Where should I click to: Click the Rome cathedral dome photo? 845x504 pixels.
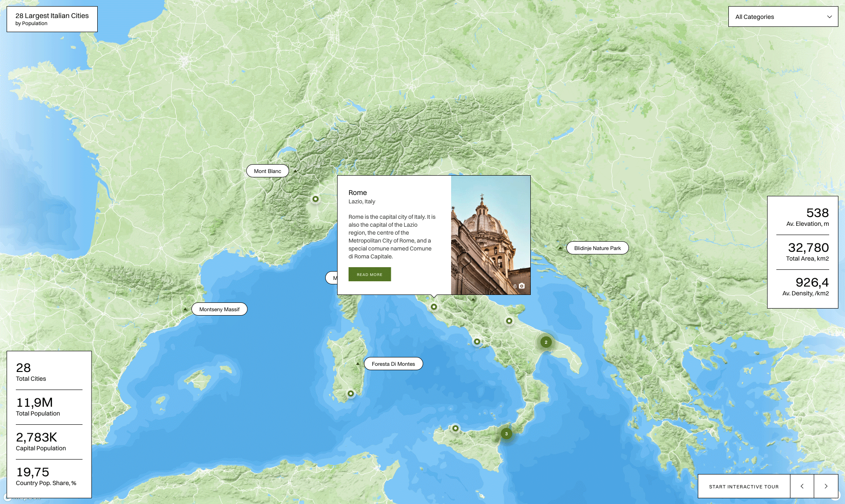tap(491, 235)
